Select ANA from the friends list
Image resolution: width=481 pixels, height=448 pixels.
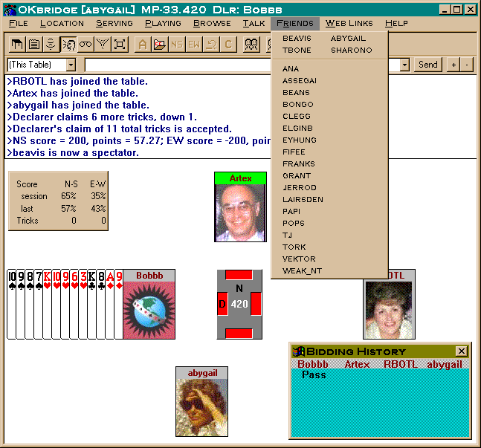(x=330, y=68)
